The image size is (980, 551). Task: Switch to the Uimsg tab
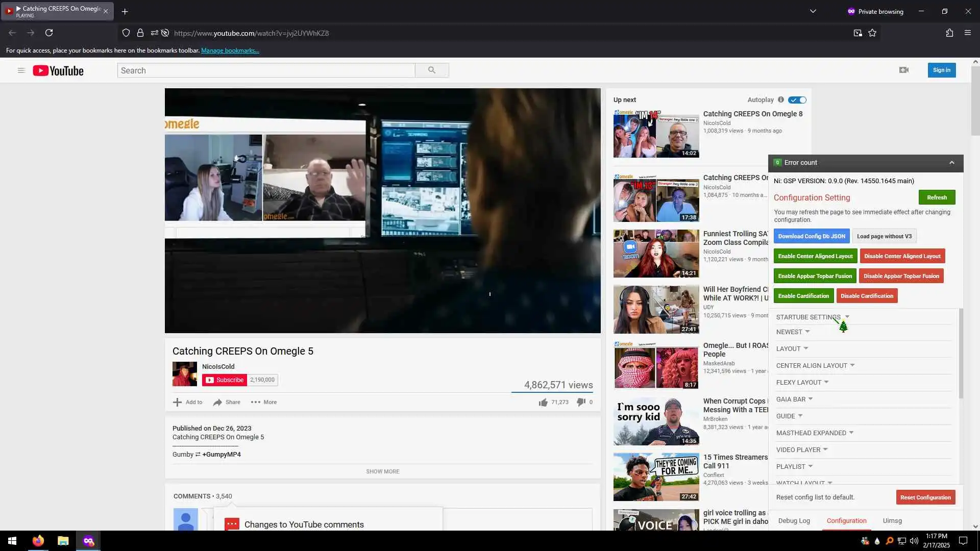tap(892, 521)
